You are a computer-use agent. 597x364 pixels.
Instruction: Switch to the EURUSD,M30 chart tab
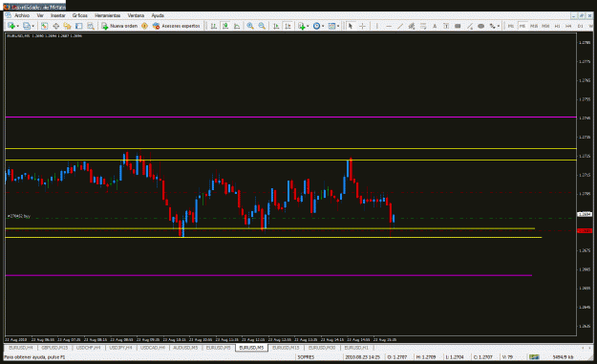click(x=322, y=348)
